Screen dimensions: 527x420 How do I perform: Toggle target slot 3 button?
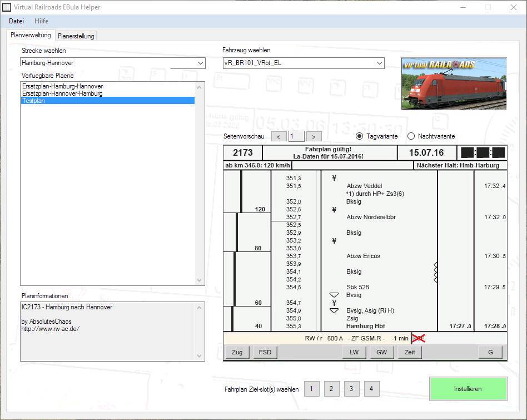pos(351,389)
